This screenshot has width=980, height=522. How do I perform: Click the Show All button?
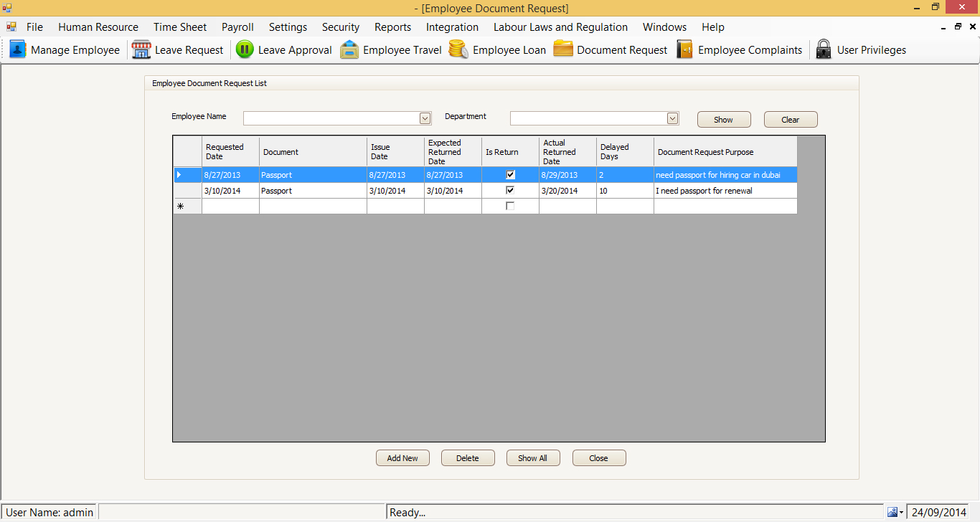click(x=532, y=458)
